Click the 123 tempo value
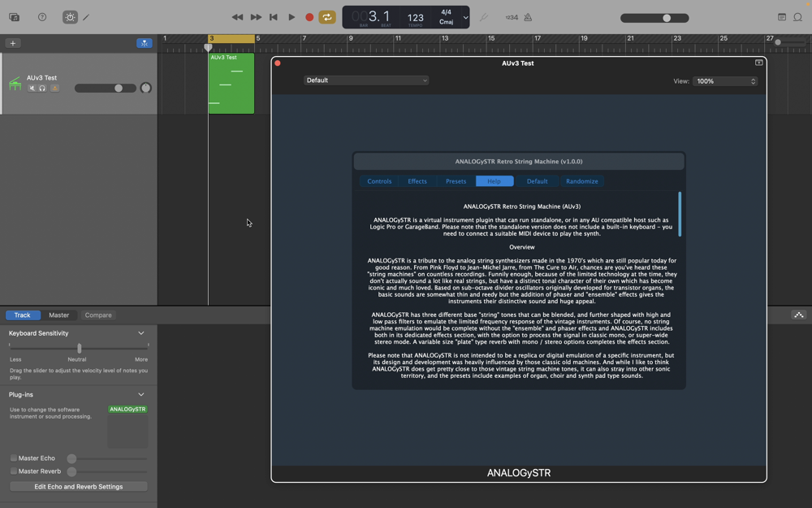This screenshot has width=812, height=508. pos(415,18)
